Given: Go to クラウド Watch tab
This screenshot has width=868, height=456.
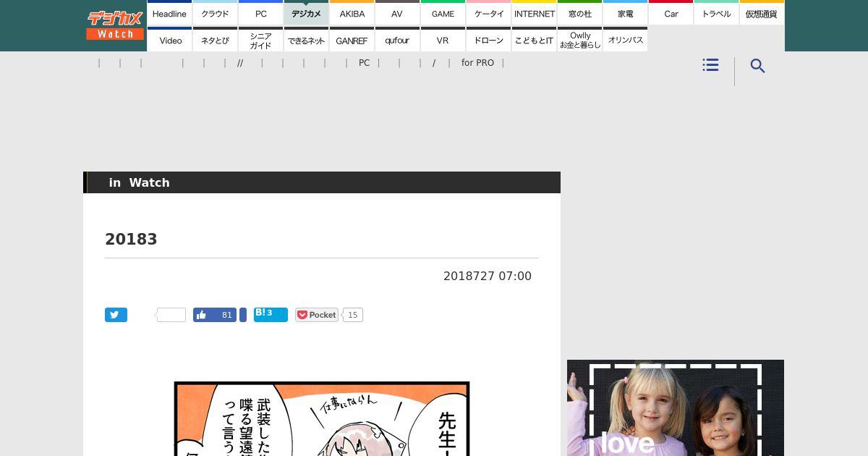Looking at the screenshot, I should click(215, 12).
